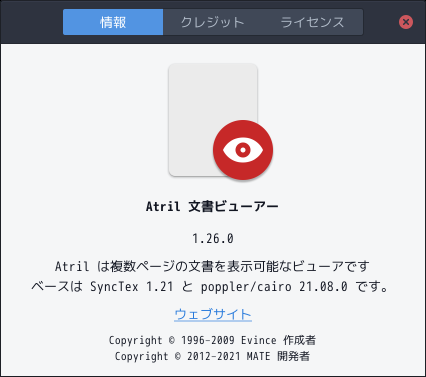Click the title Atril 文書ビューアー
This screenshot has height=377, width=426.
[212, 206]
